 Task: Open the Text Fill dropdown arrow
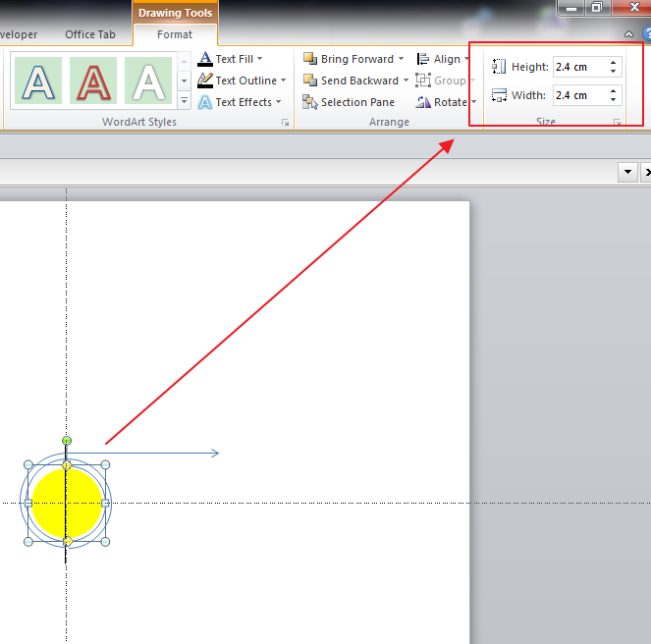coord(260,59)
